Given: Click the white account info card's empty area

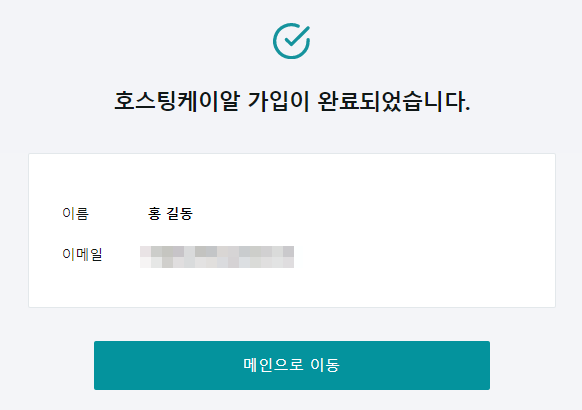Looking at the screenshot, I should pyautogui.click(x=408, y=230).
